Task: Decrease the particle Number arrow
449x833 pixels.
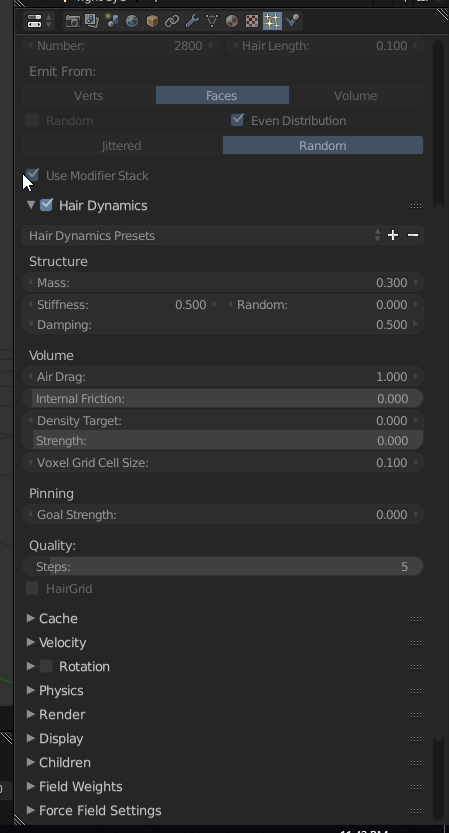Action: [x=30, y=46]
